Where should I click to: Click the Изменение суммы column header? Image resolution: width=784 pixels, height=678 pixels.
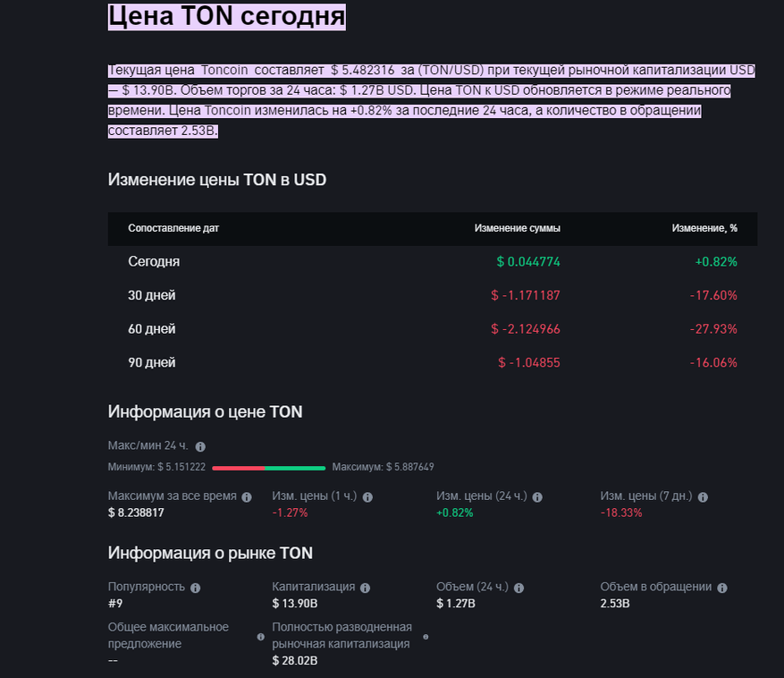[517, 228]
